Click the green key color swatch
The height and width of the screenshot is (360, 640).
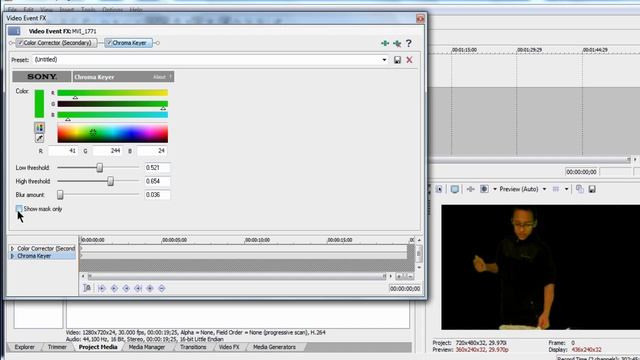pyautogui.click(x=39, y=104)
